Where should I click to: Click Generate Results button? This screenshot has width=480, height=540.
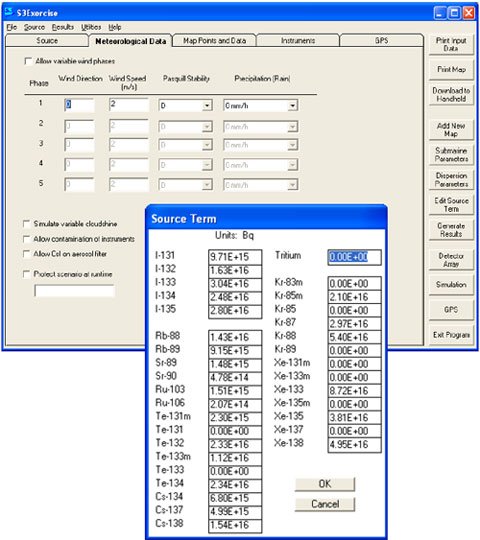(x=451, y=230)
